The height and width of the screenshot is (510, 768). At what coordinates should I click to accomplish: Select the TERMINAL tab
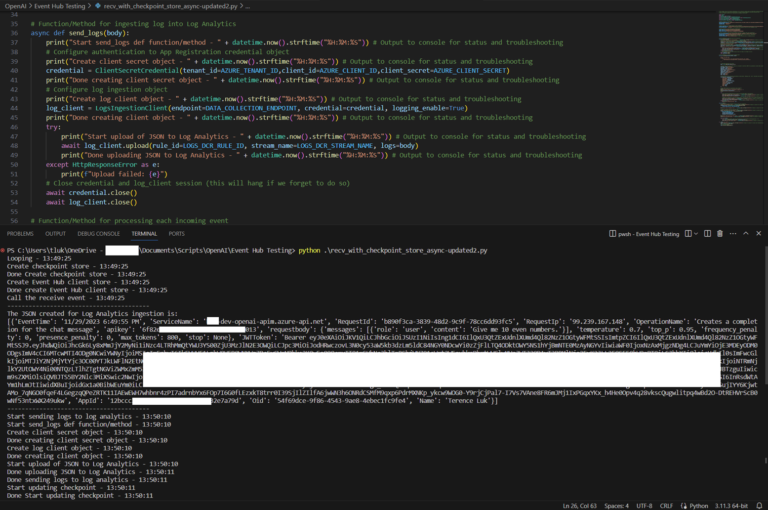[x=144, y=234]
